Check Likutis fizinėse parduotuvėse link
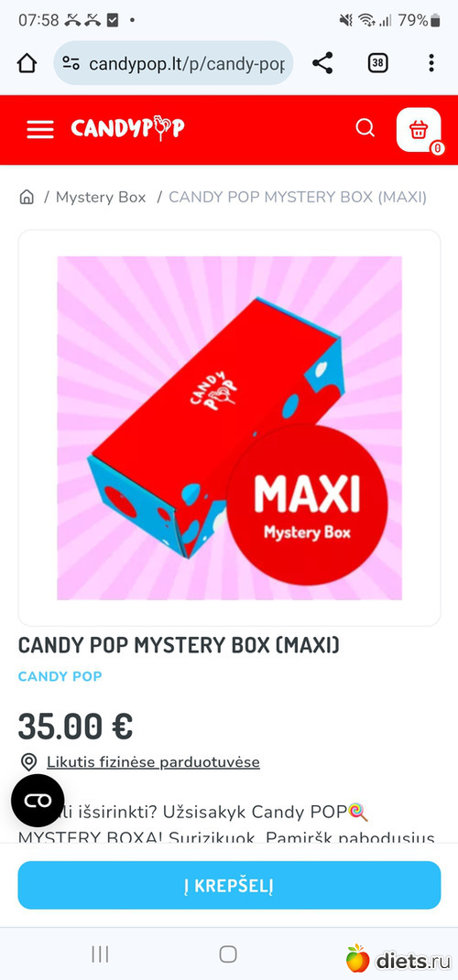The image size is (458, 980). coord(153,762)
